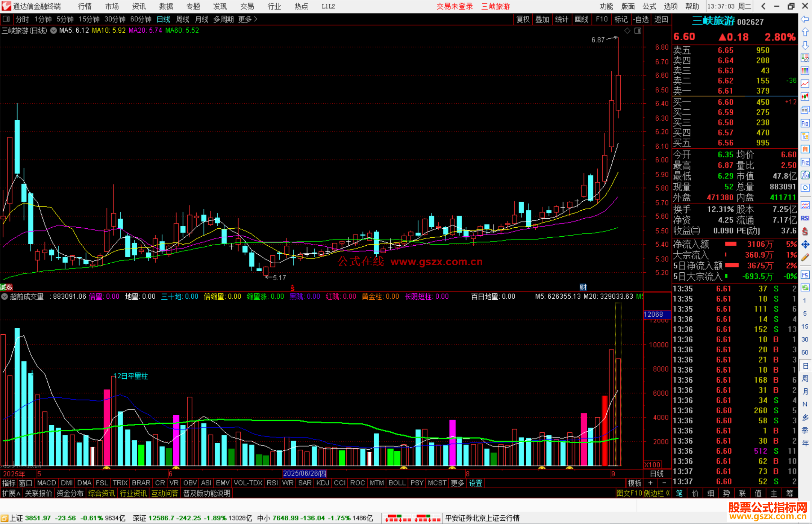Select the 周线 period tab
The width and height of the screenshot is (812, 524).
(183, 19)
